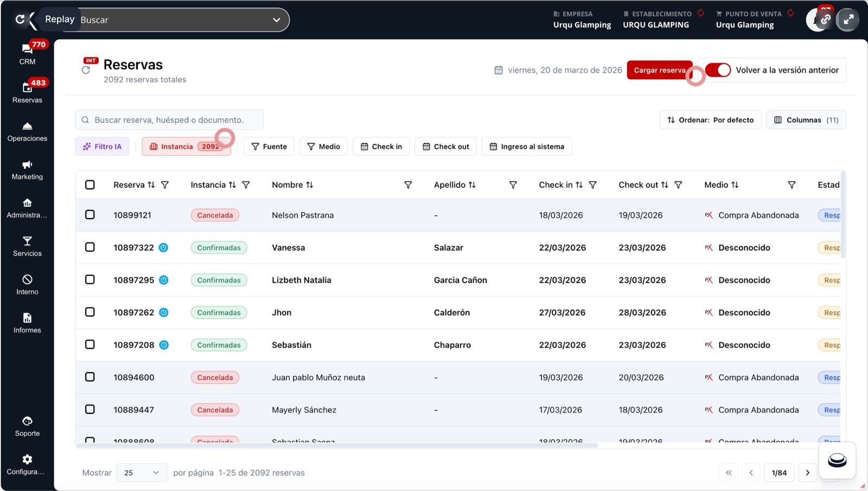Click the Filtro IA button
The image size is (868, 491).
coord(102,146)
